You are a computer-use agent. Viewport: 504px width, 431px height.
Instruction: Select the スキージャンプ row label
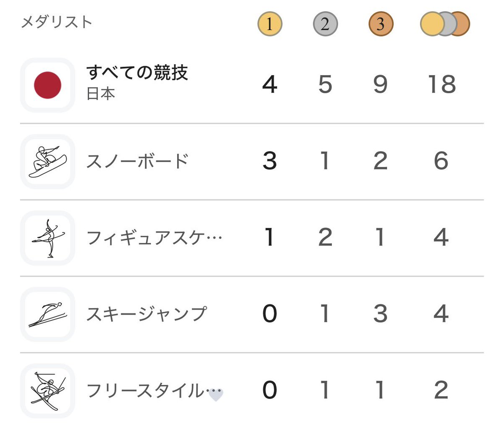click(147, 314)
